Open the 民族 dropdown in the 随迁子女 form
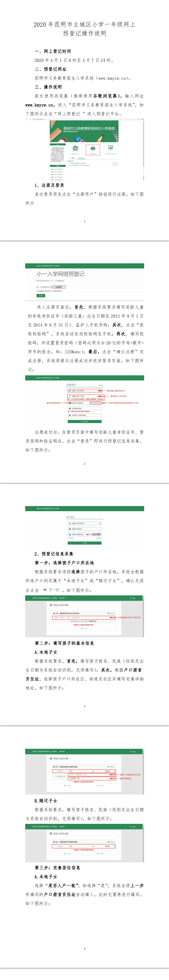This screenshot has width=169, height=980. coord(108,847)
